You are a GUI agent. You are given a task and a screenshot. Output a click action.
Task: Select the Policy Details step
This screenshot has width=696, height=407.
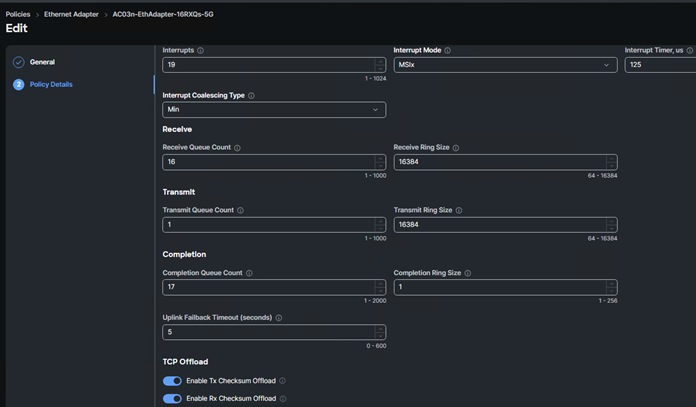pyautogui.click(x=51, y=84)
